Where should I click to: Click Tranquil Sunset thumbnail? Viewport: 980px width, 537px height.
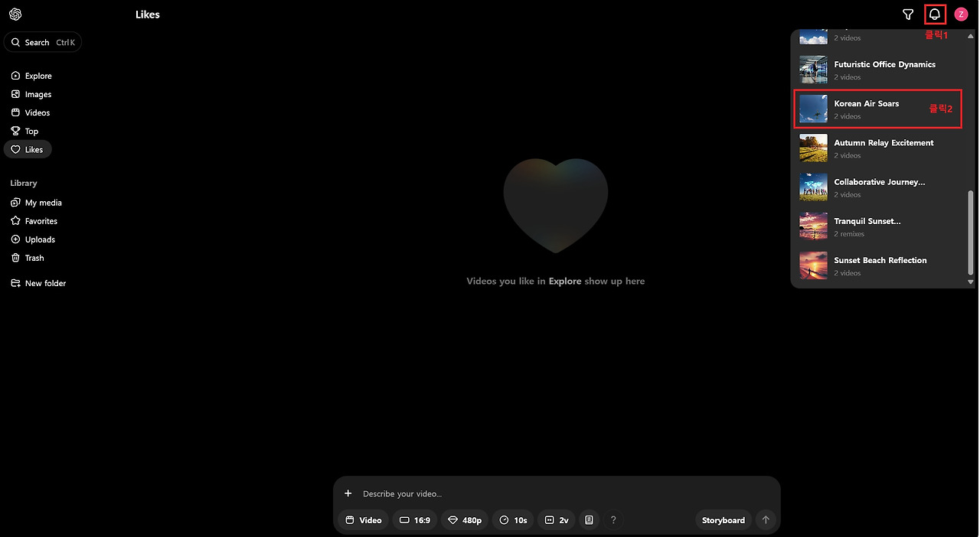pyautogui.click(x=813, y=226)
